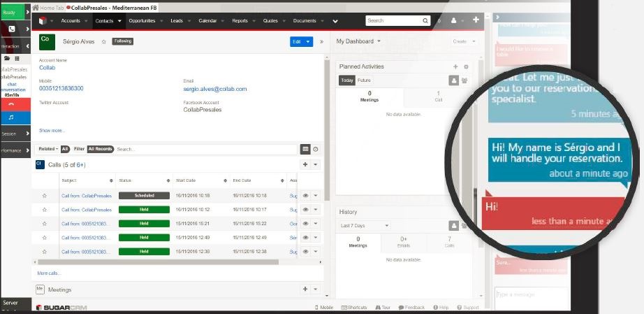Click the folder icon in left sidebar
This screenshot has height=314, width=644.
click(6, 58)
